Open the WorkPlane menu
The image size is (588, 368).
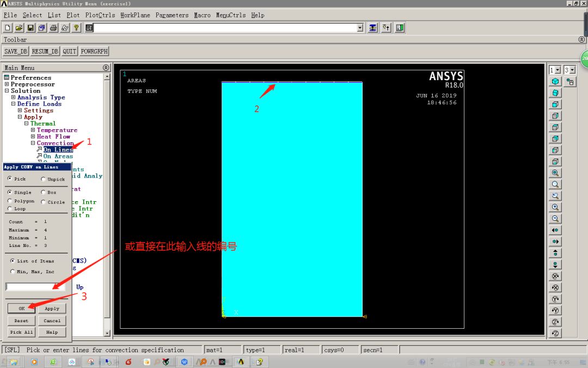134,15
